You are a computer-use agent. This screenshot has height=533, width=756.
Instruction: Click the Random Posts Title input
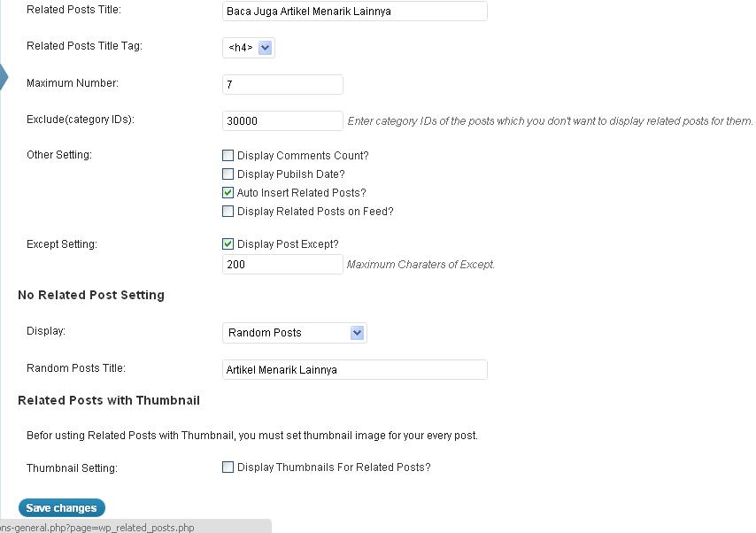point(354,370)
